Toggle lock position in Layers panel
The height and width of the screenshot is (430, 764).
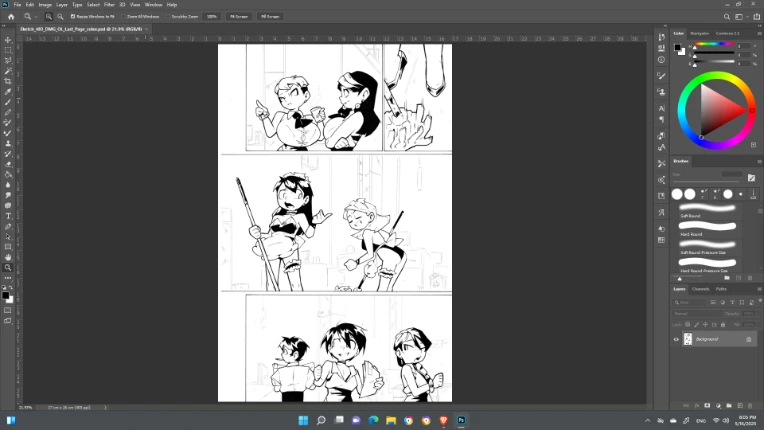click(706, 324)
